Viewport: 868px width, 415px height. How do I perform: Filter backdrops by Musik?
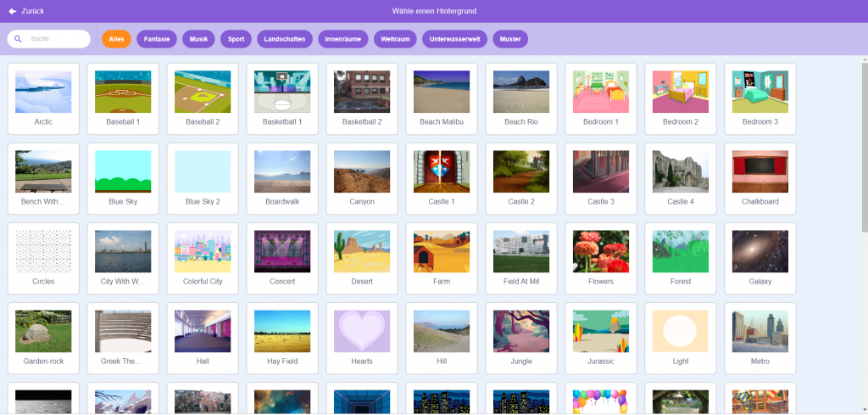tap(198, 39)
